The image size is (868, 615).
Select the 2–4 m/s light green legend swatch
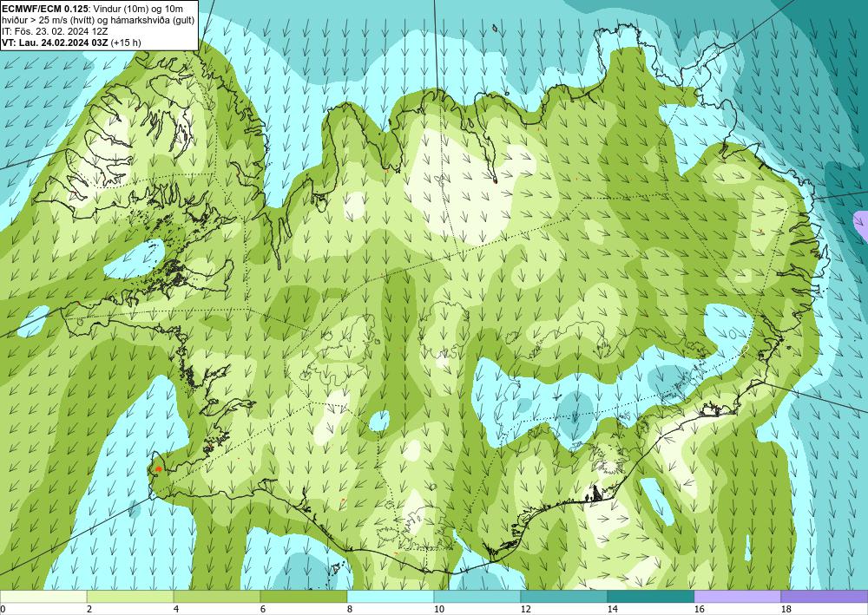[130, 596]
